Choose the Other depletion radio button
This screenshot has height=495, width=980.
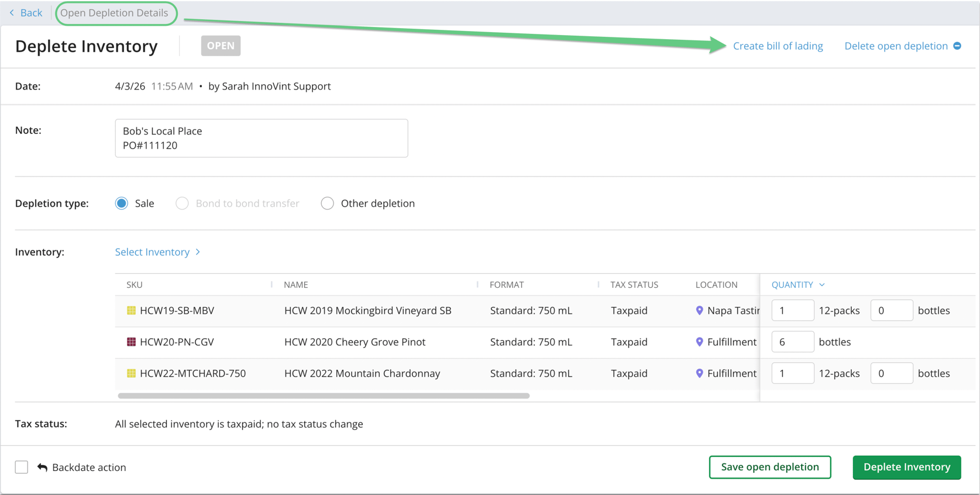click(x=327, y=203)
